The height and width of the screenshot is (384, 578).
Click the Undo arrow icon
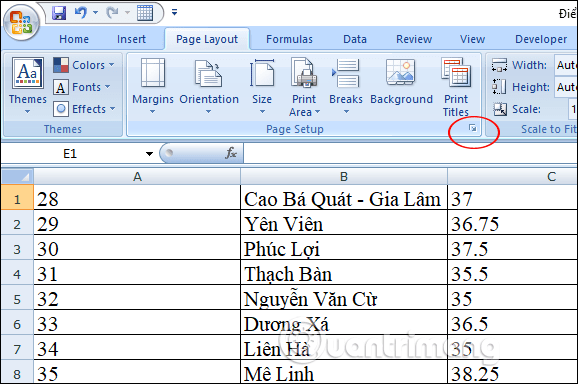(x=81, y=13)
